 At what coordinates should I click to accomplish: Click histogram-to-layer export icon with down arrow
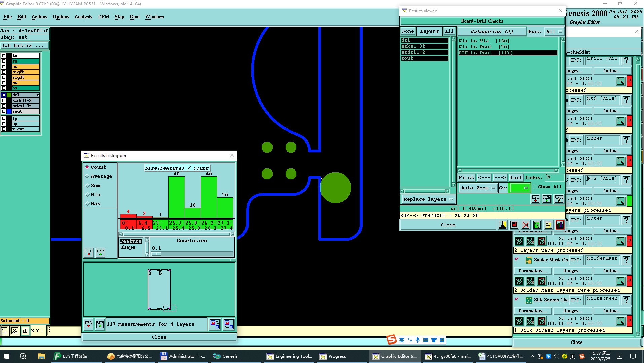point(215,324)
